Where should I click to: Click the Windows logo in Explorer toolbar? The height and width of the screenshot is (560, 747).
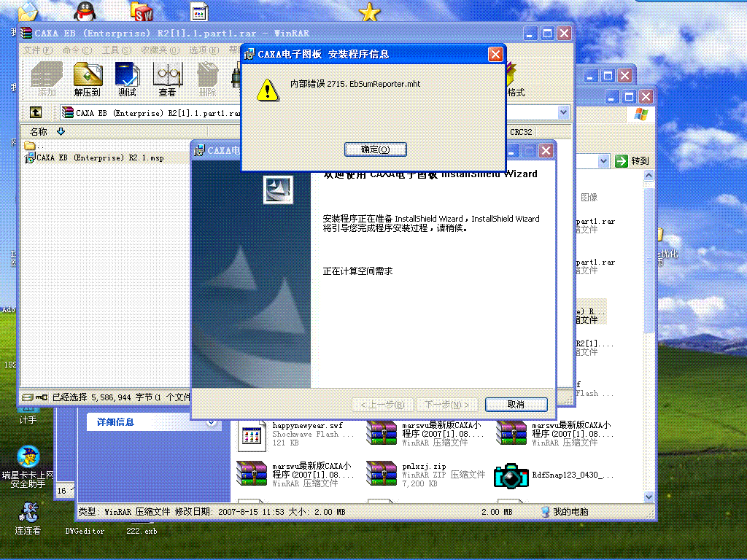tap(640, 114)
